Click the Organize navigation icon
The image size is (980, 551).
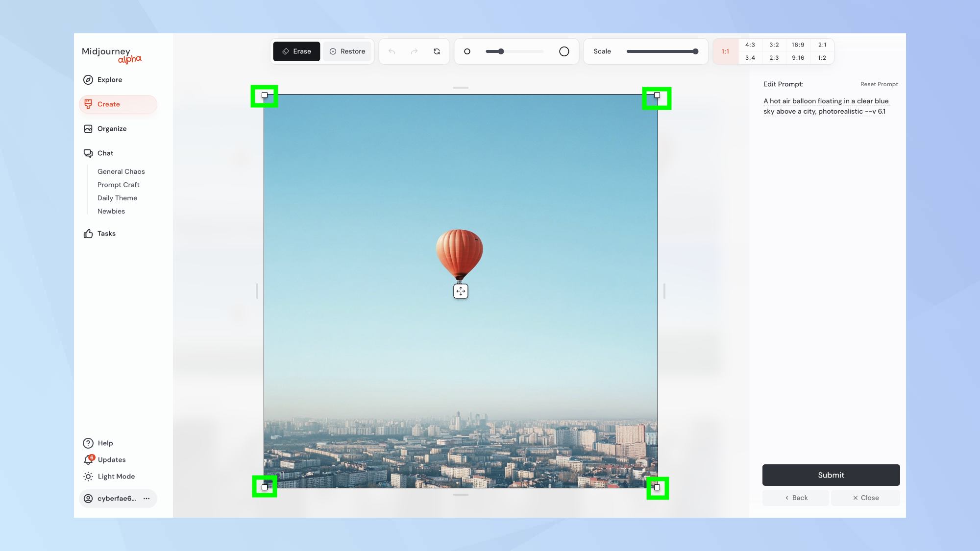88,128
